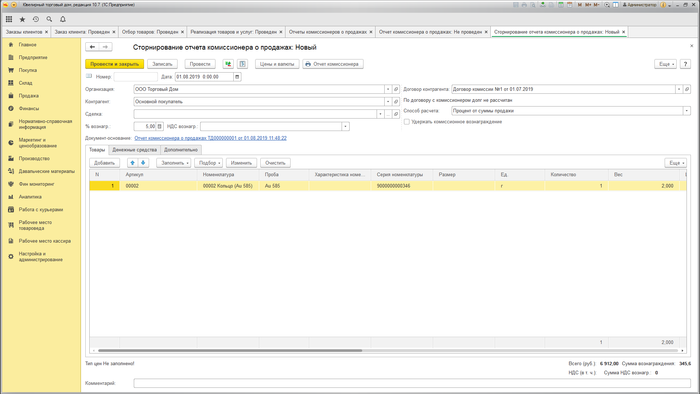The height and width of the screenshot is (394, 700).
Task: Open the History clock icon
Action: click(36, 19)
